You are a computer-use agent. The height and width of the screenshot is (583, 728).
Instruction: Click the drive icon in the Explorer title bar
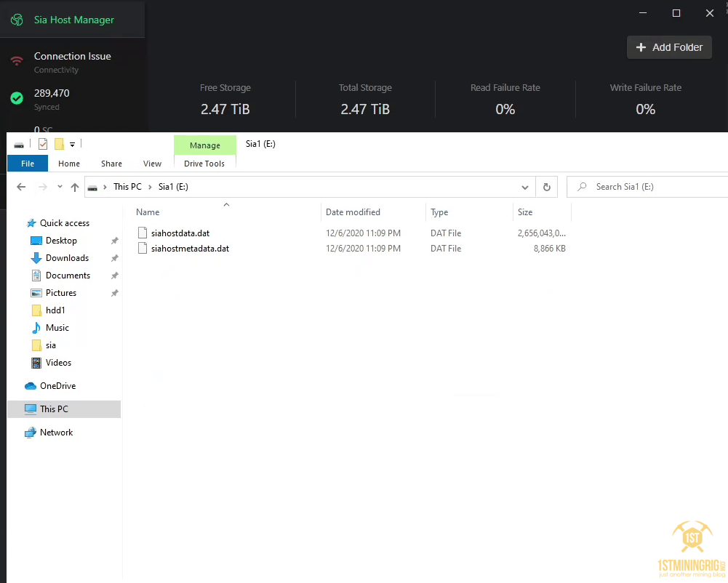click(19, 145)
